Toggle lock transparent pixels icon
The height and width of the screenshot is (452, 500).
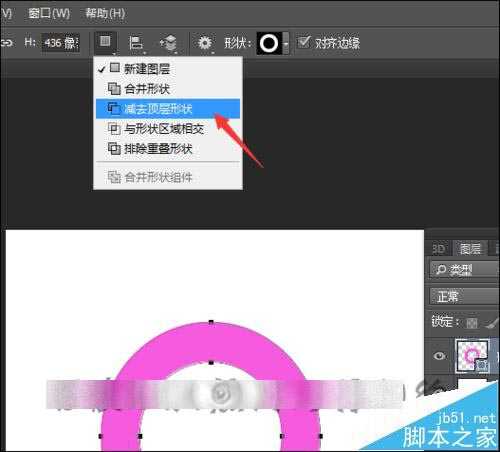click(x=471, y=323)
